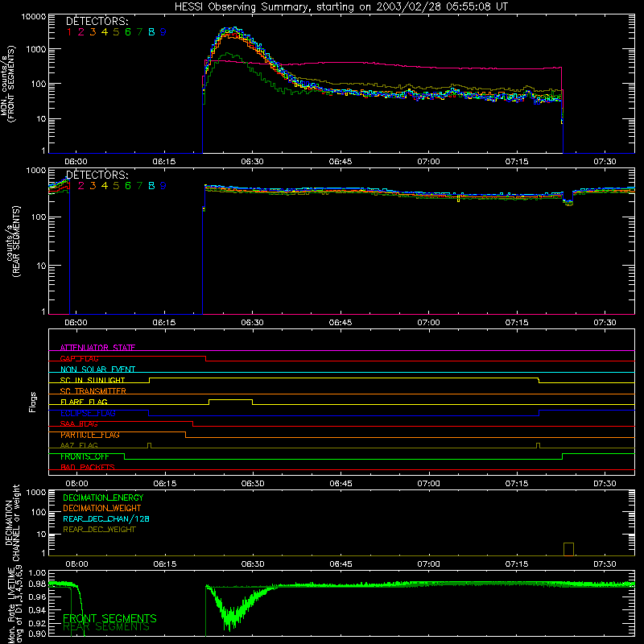Select the GAP_FLAG label
The image size is (644, 644).
79,358
